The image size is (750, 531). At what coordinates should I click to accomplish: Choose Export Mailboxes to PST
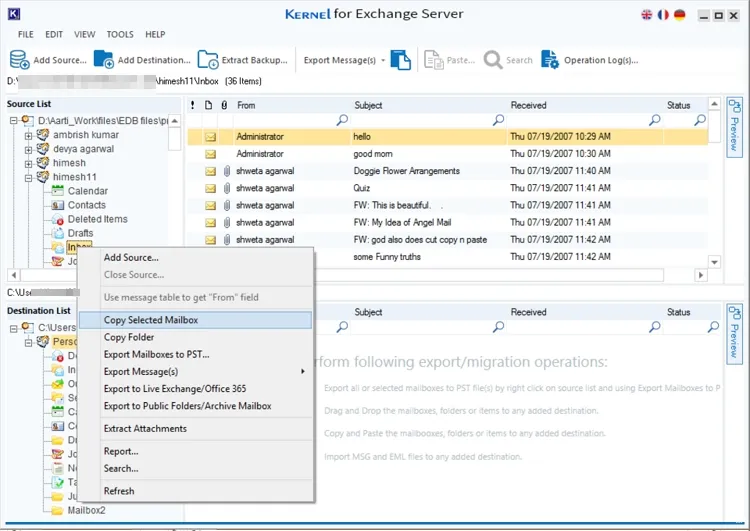pos(196,354)
